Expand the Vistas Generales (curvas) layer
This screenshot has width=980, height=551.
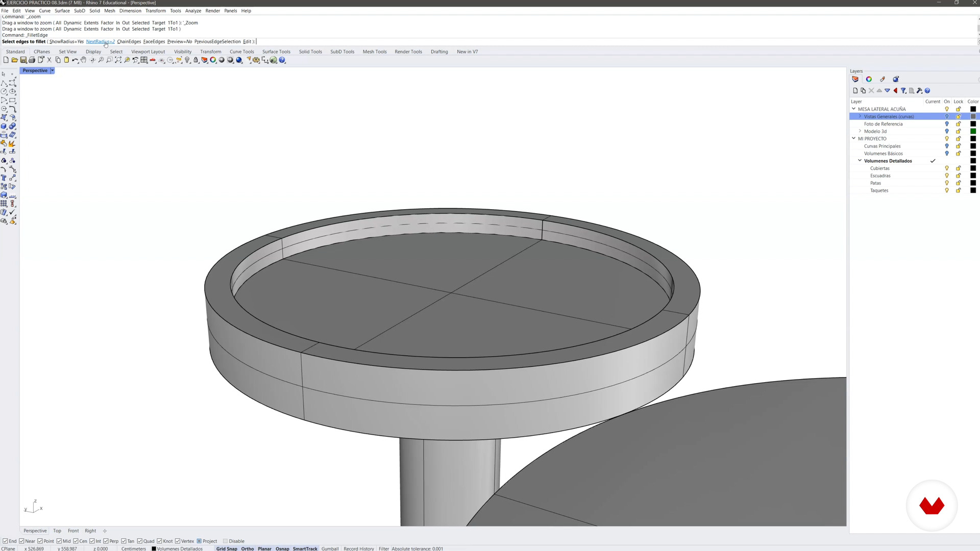coord(860,116)
